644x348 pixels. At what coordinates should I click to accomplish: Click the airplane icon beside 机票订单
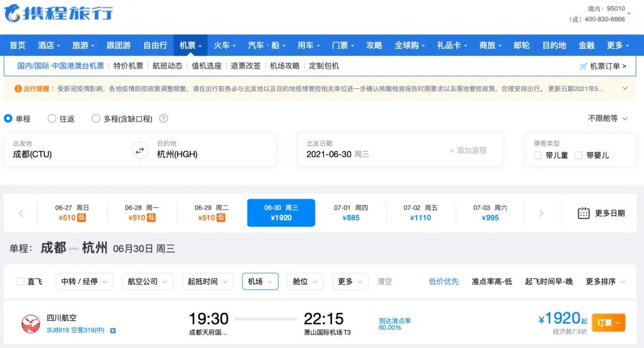583,67
